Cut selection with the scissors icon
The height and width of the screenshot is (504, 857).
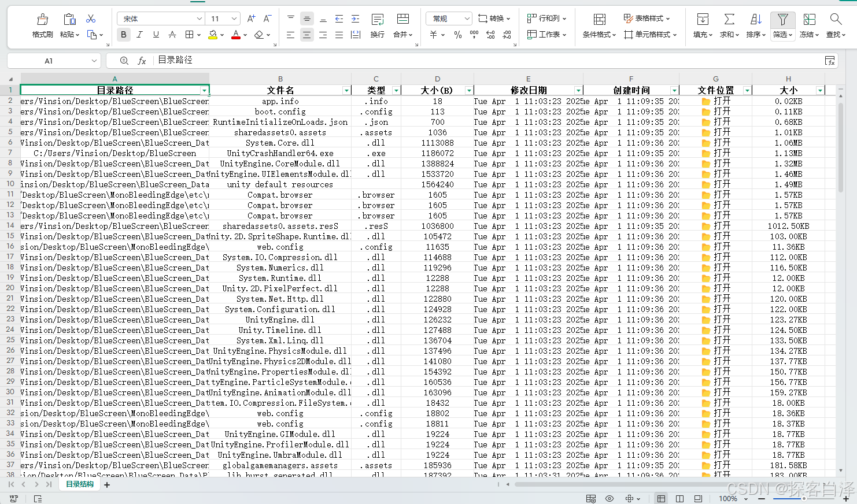(x=91, y=19)
